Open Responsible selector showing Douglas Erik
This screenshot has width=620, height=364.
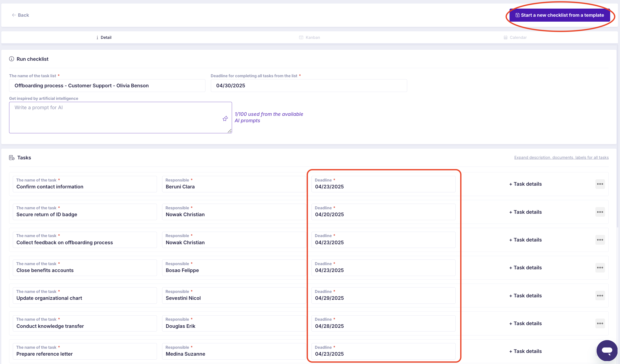click(x=234, y=323)
